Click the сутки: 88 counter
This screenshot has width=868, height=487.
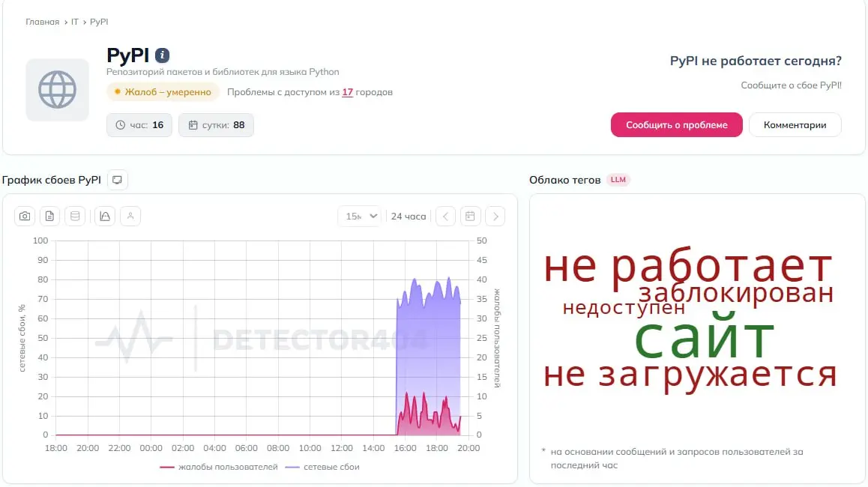coord(216,125)
